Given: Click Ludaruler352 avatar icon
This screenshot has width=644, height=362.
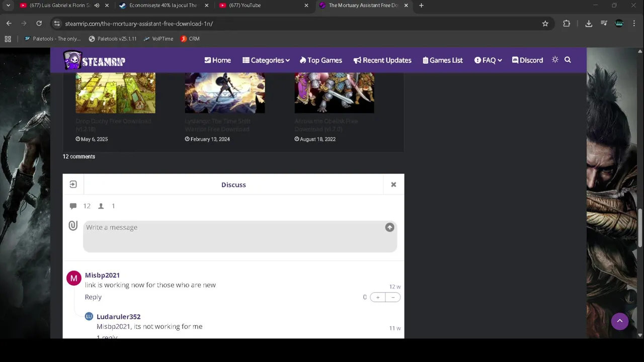Looking at the screenshot, I should tap(89, 316).
